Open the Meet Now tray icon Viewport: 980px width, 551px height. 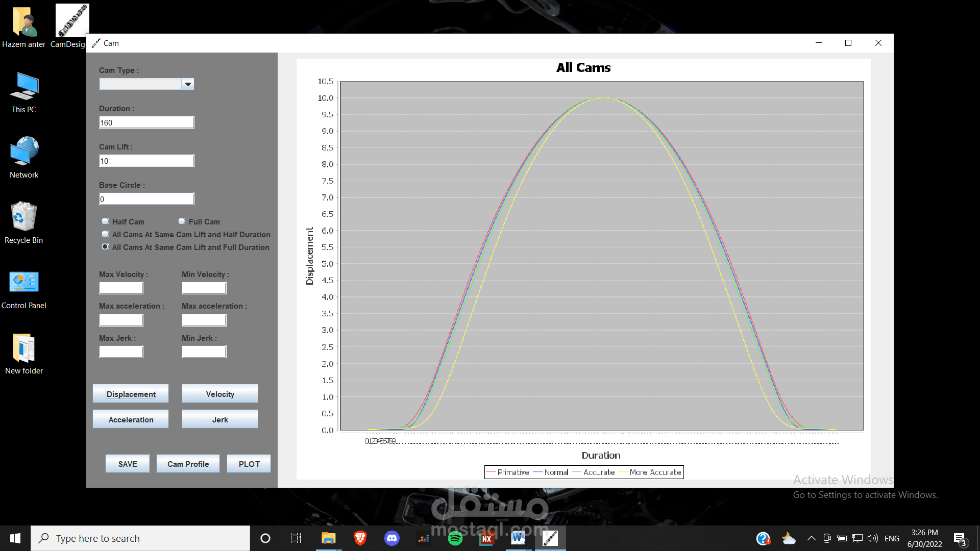pos(827,538)
